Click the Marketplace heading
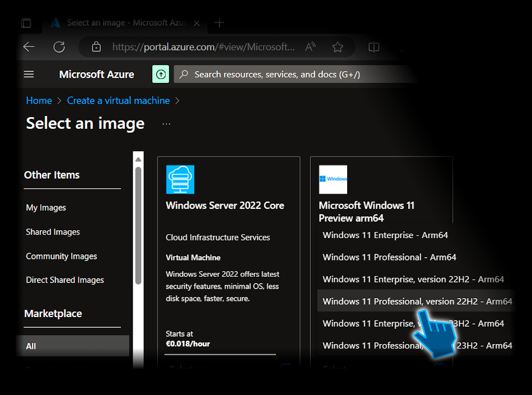The image size is (532, 395). pyautogui.click(x=53, y=314)
